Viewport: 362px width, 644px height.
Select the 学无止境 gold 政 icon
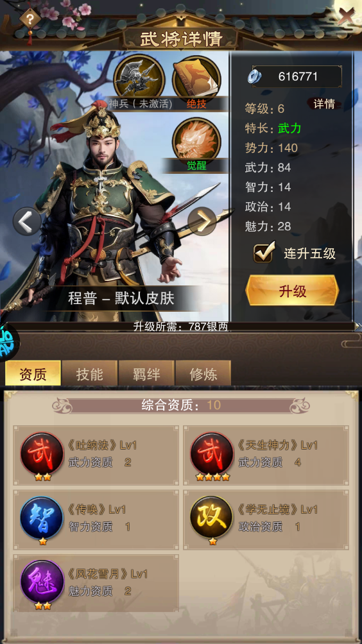pyautogui.click(x=212, y=518)
